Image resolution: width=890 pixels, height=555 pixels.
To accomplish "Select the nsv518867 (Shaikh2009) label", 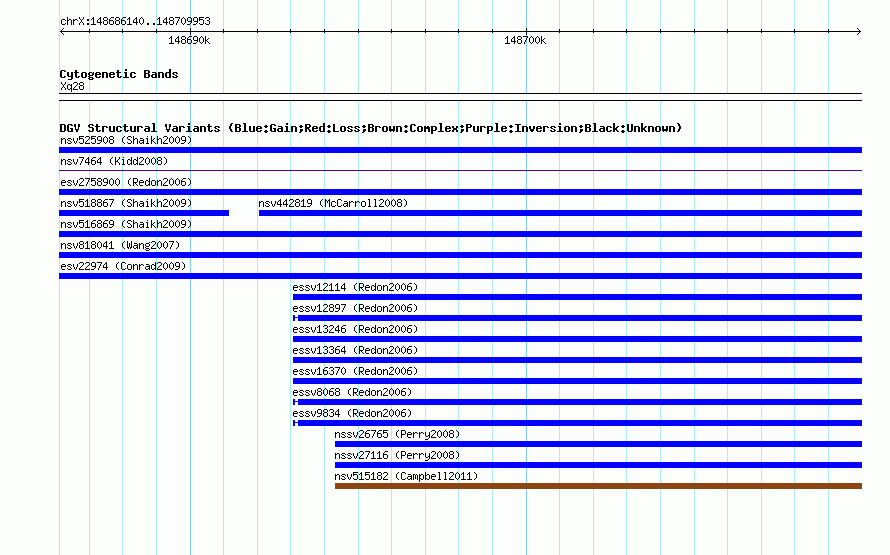I will (126, 203).
